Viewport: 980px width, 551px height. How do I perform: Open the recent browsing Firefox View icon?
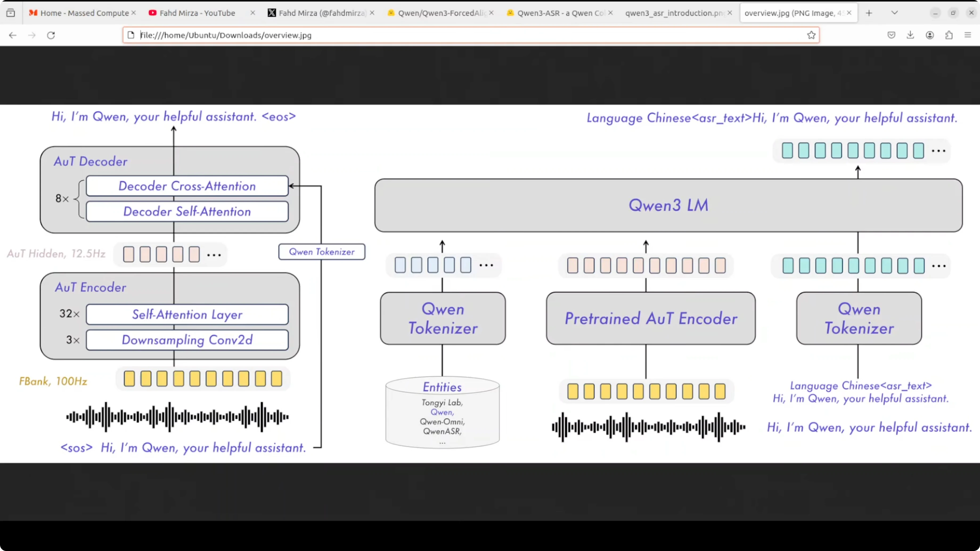(x=11, y=13)
